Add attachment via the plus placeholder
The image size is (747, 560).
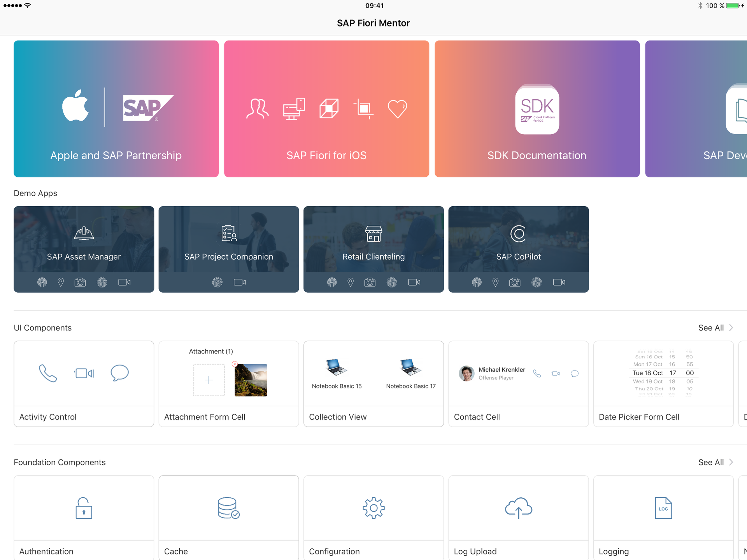[209, 380]
